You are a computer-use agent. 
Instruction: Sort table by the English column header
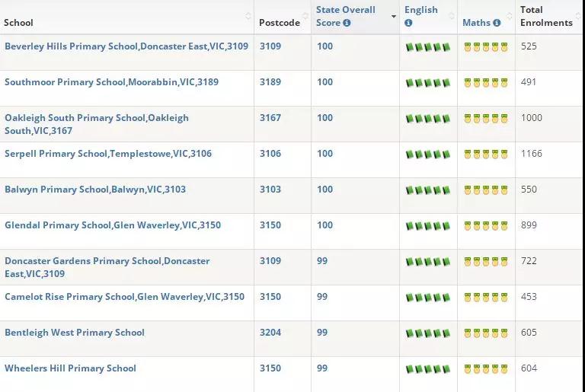(x=421, y=10)
